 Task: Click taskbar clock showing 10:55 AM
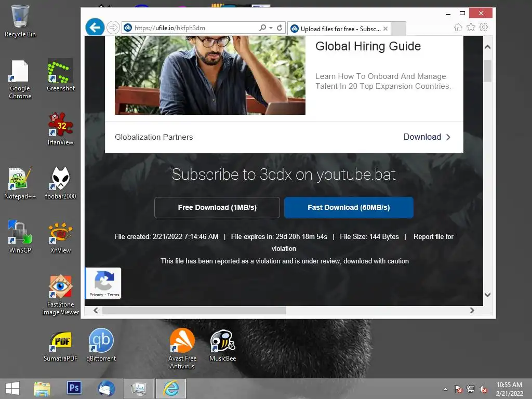(x=509, y=389)
